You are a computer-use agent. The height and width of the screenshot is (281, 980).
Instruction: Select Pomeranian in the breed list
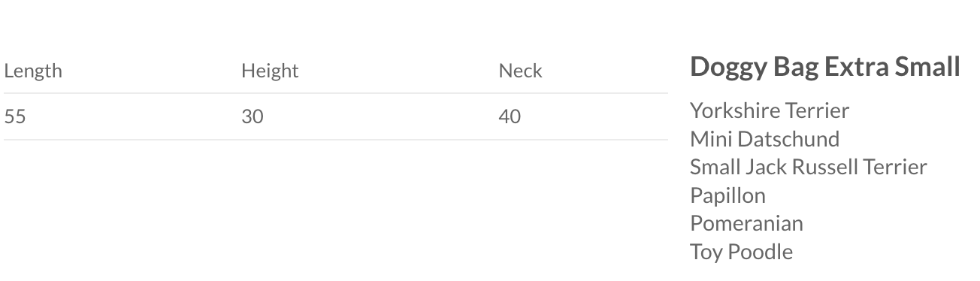click(746, 223)
